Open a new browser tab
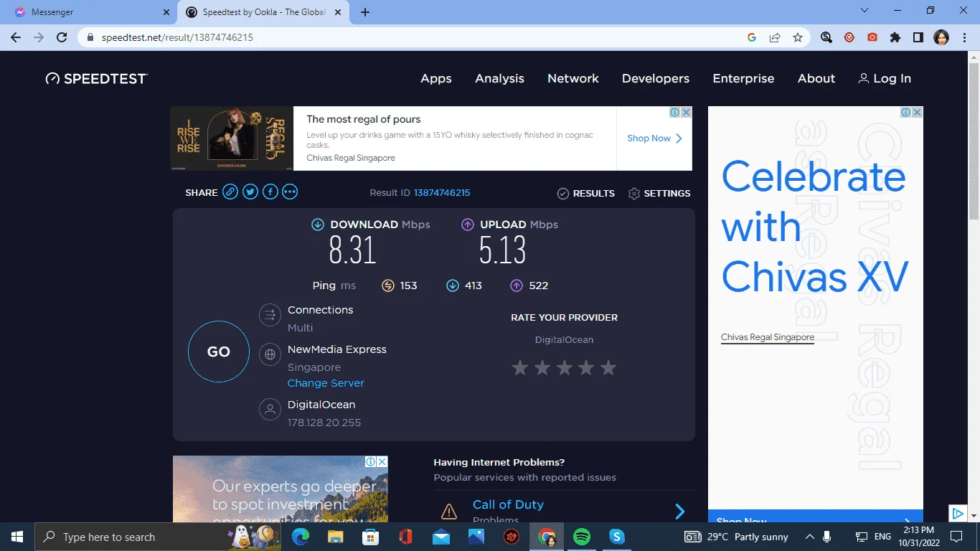Screen dimensions: 980x551 (365, 12)
